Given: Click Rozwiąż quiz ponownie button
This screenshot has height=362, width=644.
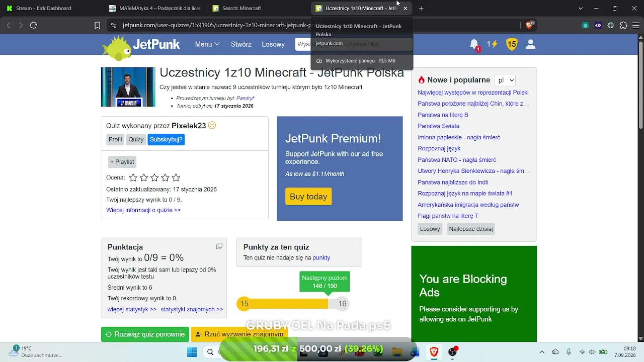Looking at the screenshot, I should [x=145, y=334].
